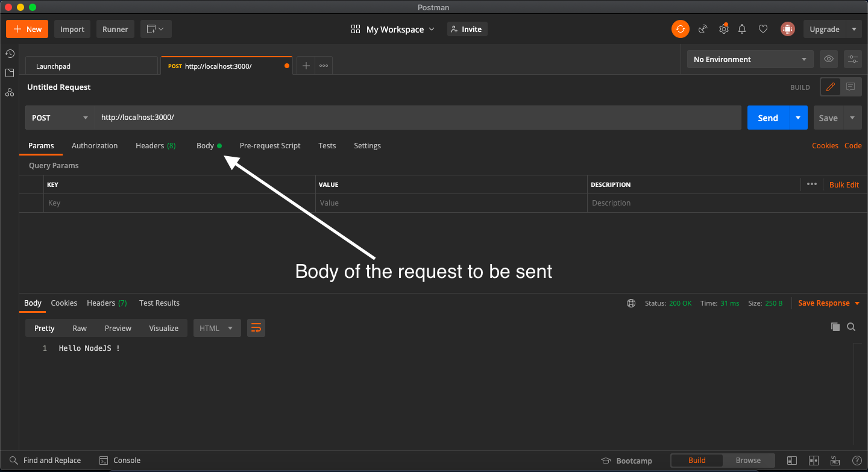Open the notifications bell icon
The width and height of the screenshot is (868, 472).
click(743, 29)
